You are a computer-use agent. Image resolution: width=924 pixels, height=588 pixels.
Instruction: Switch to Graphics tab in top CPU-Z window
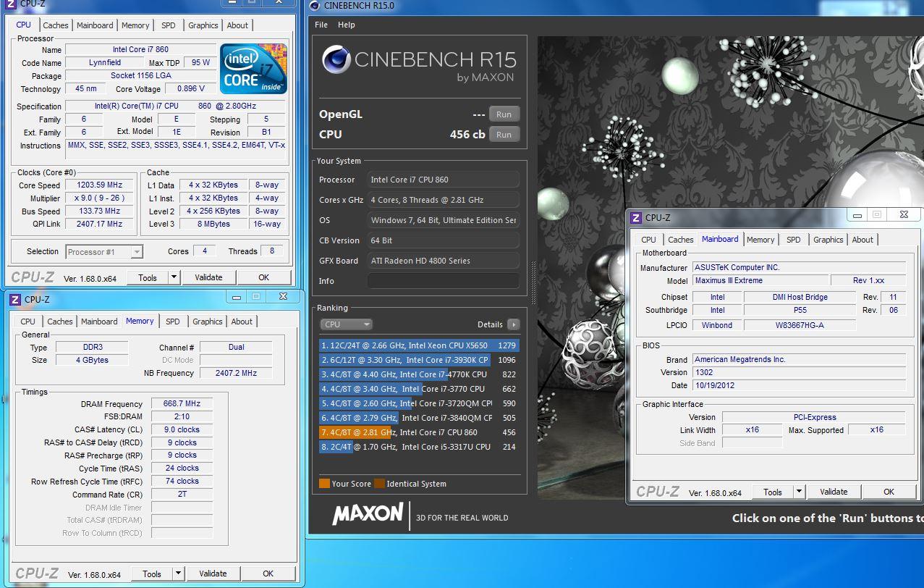(x=203, y=25)
